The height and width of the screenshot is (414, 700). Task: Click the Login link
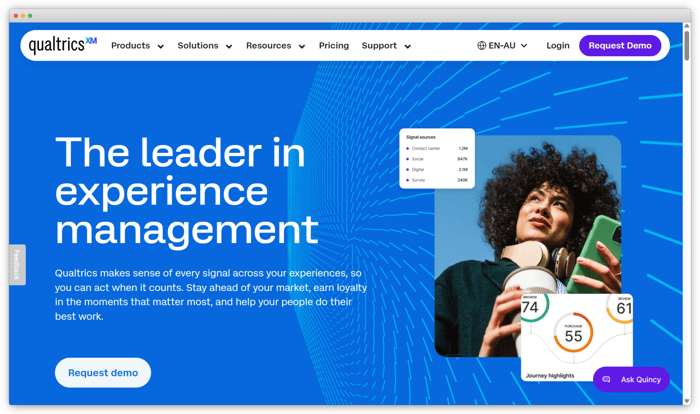tap(558, 46)
